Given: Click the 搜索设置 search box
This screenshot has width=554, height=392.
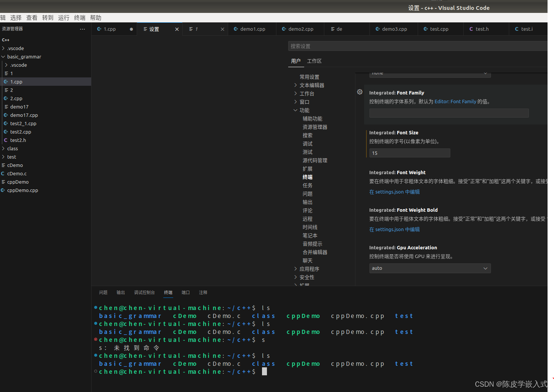Looking at the screenshot, I should coord(418,46).
